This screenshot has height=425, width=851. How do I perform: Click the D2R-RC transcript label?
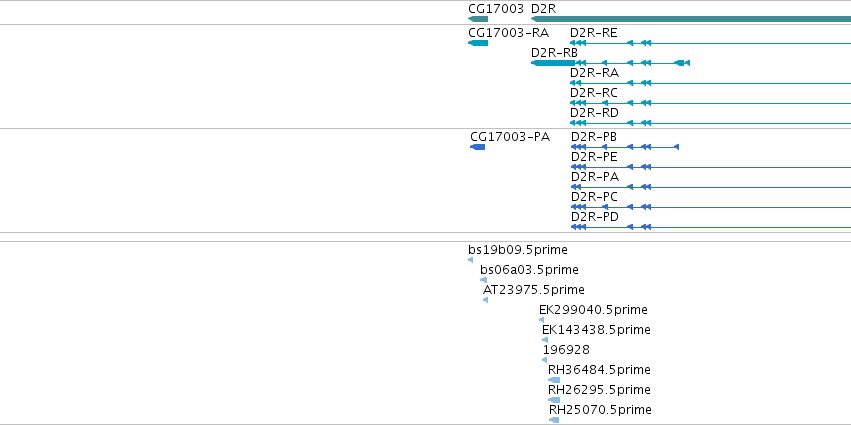click(x=593, y=93)
